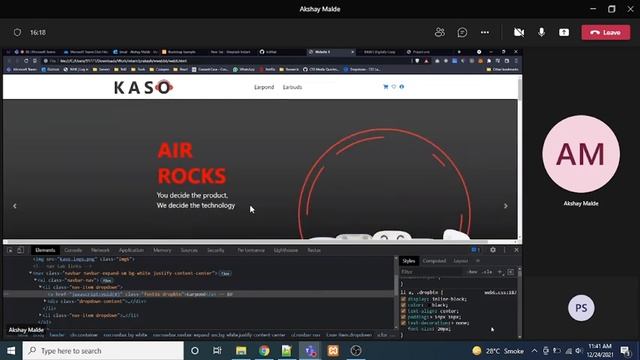640x360 pixels.
Task: Uncheck the color black property
Action: pyautogui.click(x=404, y=305)
